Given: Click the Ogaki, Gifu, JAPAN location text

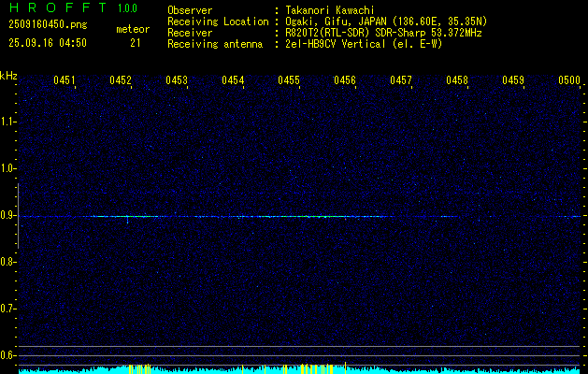Looking at the screenshot, I should coord(337,21).
